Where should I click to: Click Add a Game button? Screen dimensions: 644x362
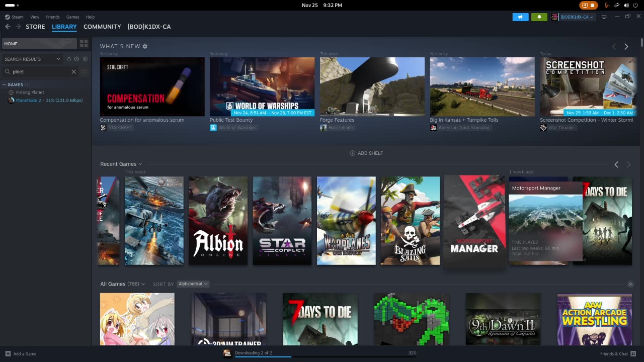tap(21, 354)
